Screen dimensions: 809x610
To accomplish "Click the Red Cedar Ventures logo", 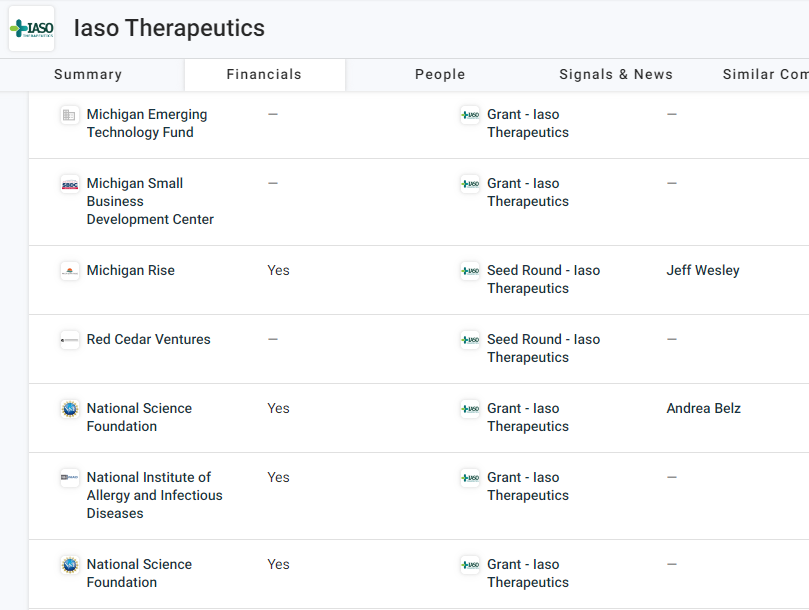I will pyautogui.click(x=69, y=340).
